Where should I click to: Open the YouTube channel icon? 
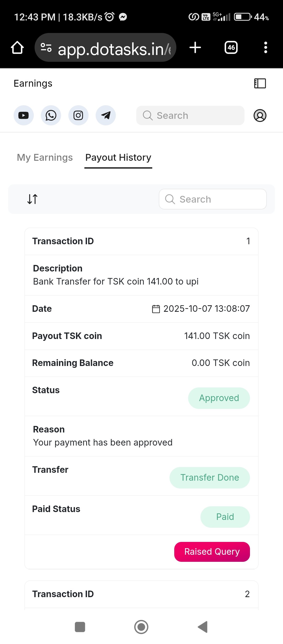pos(24,115)
